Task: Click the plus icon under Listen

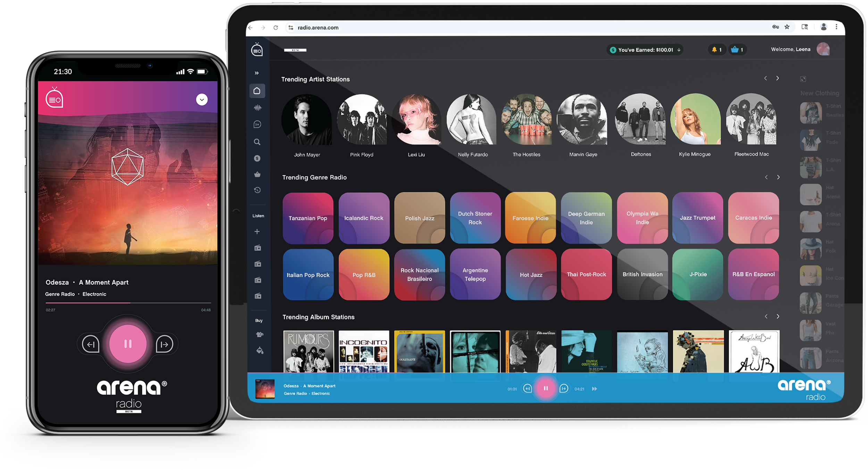Action: click(x=257, y=232)
